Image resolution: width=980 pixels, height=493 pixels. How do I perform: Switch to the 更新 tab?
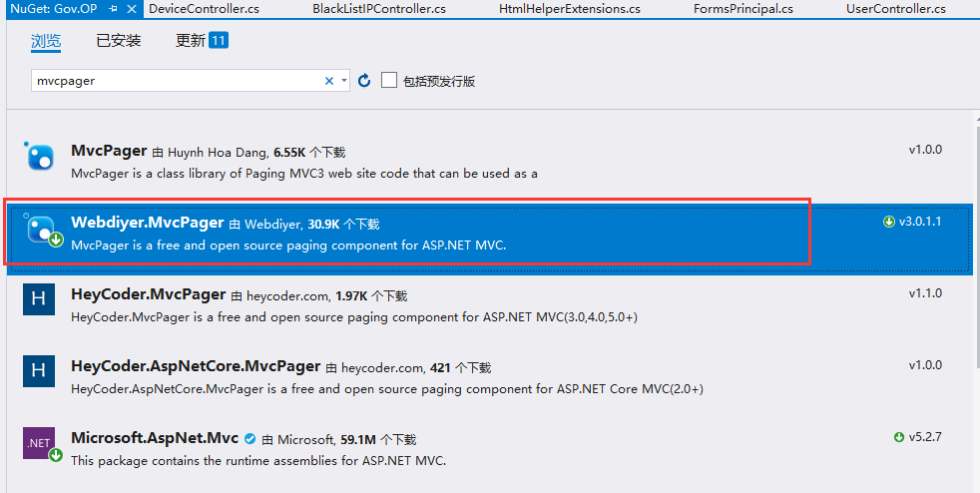pyautogui.click(x=191, y=41)
